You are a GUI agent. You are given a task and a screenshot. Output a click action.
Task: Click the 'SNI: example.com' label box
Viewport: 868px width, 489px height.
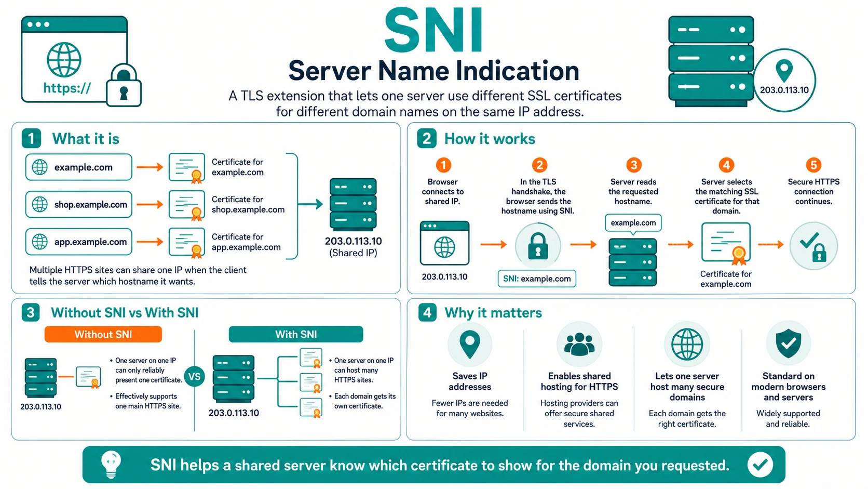click(x=537, y=279)
